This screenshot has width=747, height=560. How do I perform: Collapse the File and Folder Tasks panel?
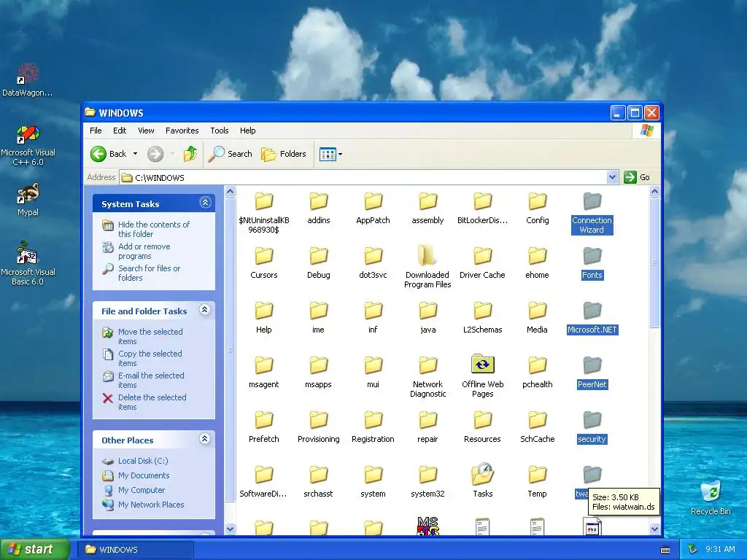point(205,310)
